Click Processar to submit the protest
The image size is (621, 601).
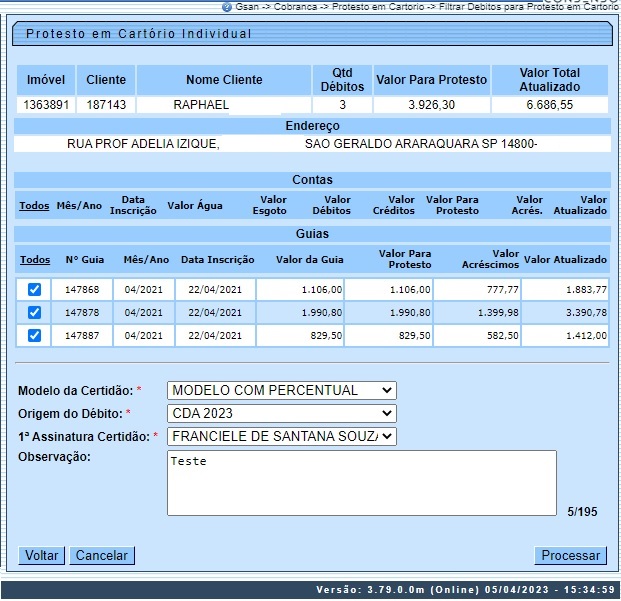[x=571, y=555]
